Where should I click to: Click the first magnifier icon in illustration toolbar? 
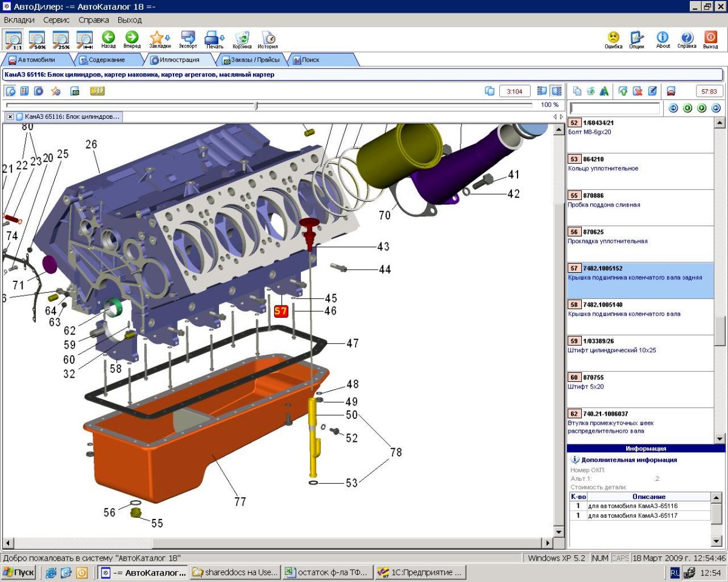point(10,92)
